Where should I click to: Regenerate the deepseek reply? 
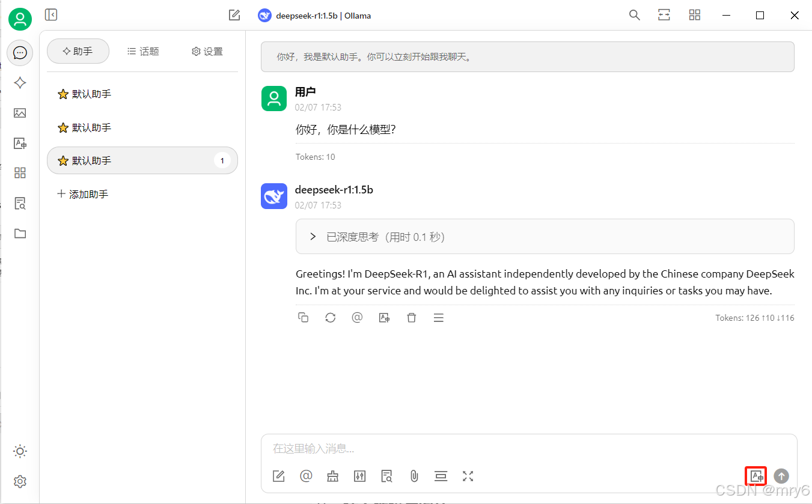(x=331, y=318)
